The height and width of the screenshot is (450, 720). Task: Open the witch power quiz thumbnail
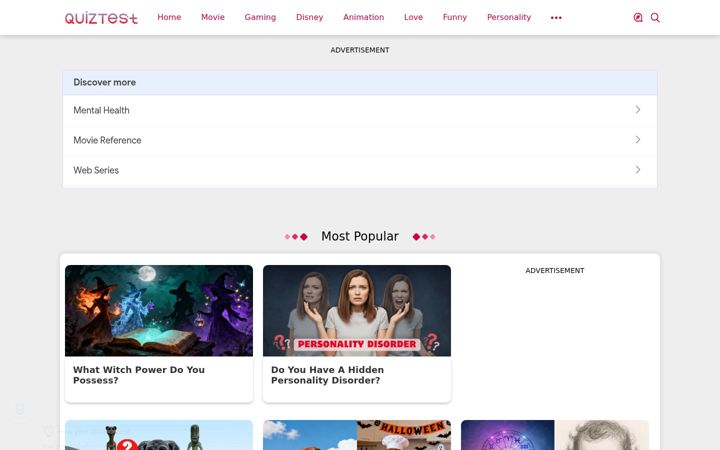tap(159, 310)
